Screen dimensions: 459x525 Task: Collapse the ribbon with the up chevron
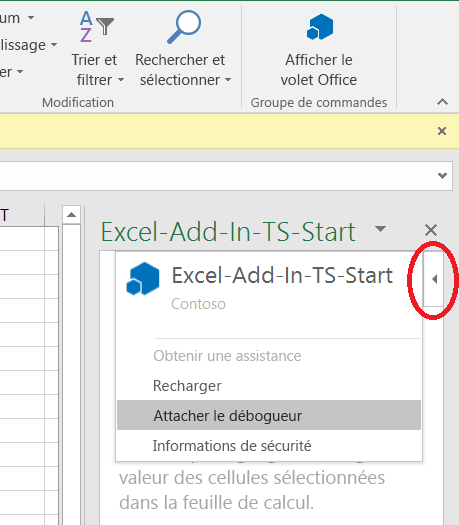tap(442, 102)
